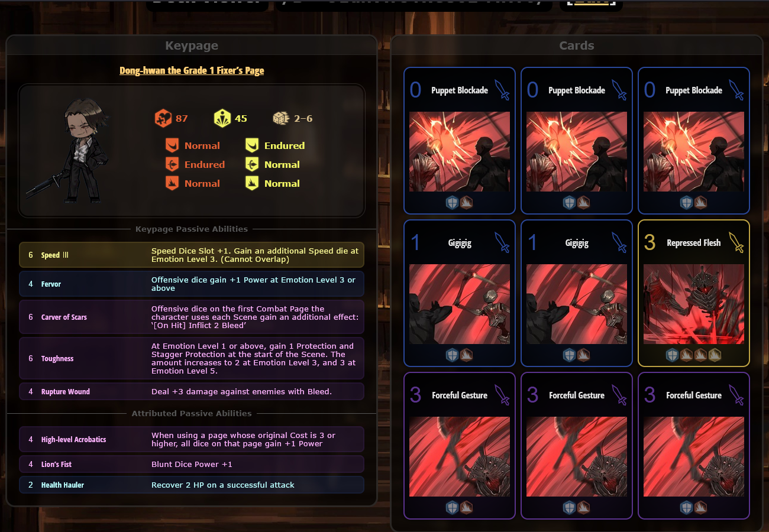Click the yellow stagger resist icon beside 45
Image resolution: width=769 pixels, height=532 pixels.
pos(222,118)
